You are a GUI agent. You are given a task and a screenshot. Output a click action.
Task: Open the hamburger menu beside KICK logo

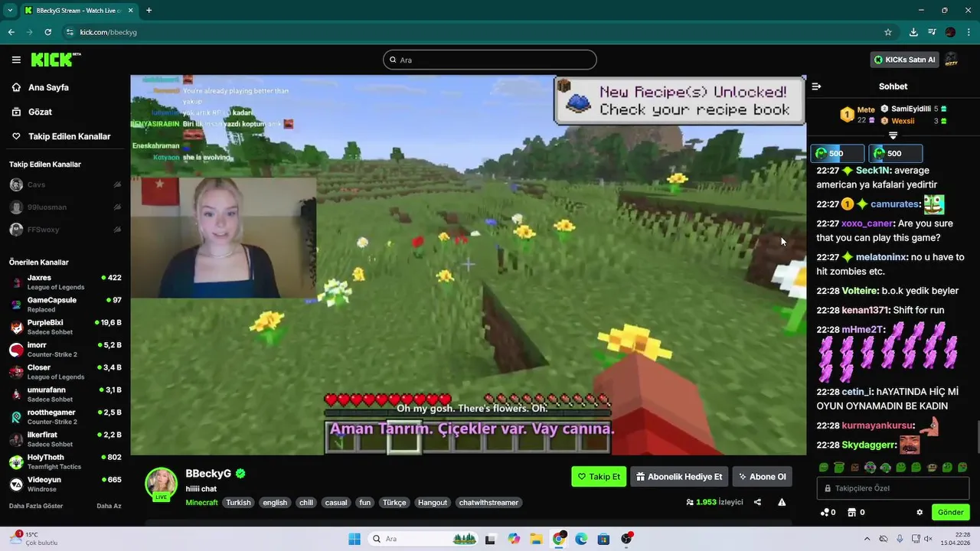coord(16,60)
